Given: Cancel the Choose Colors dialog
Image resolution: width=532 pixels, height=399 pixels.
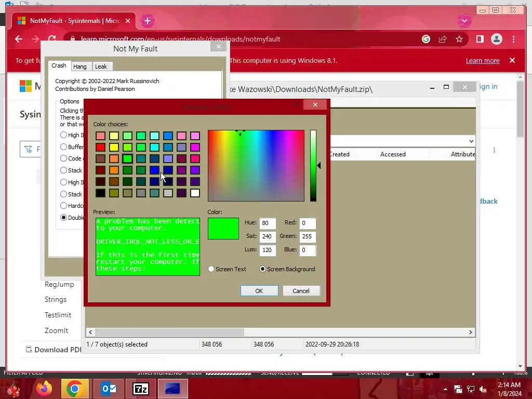Looking at the screenshot, I should coord(301,291).
